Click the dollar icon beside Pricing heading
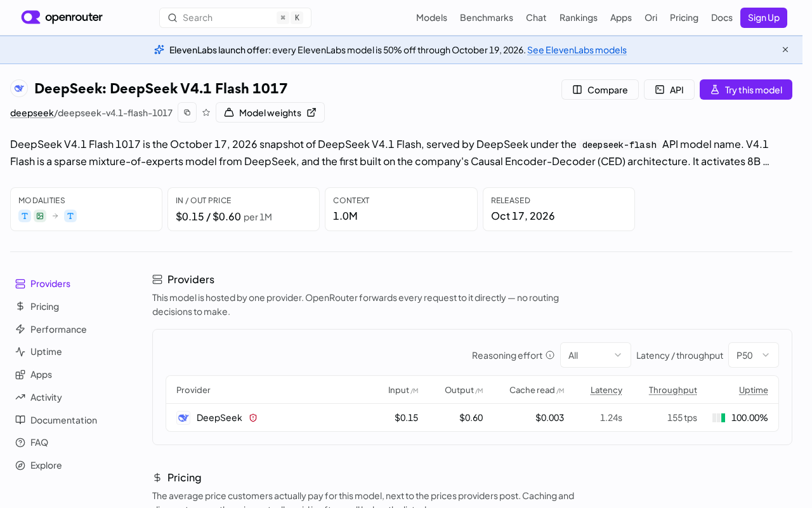 click(x=157, y=478)
